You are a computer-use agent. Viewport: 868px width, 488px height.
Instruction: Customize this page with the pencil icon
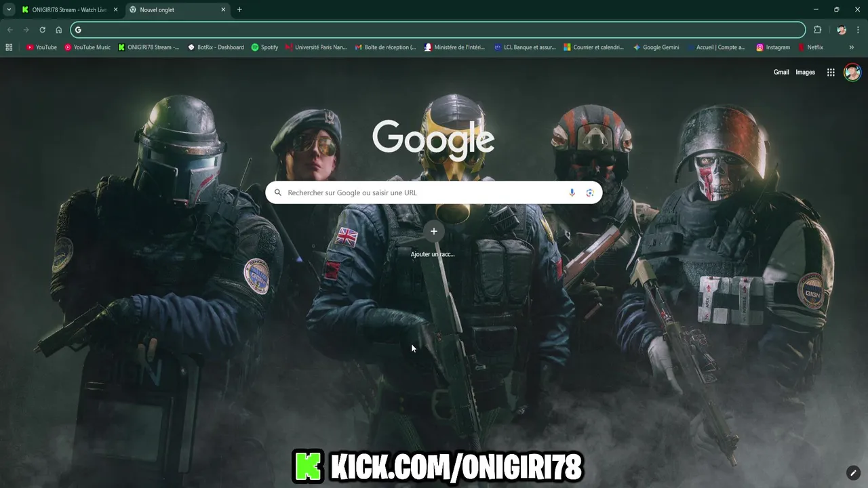[x=853, y=472]
